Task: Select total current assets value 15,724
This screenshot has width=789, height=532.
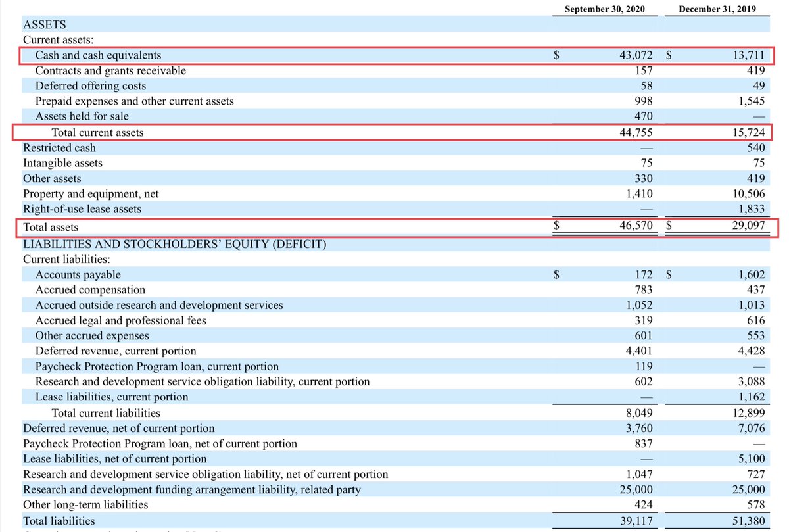Action: click(748, 133)
